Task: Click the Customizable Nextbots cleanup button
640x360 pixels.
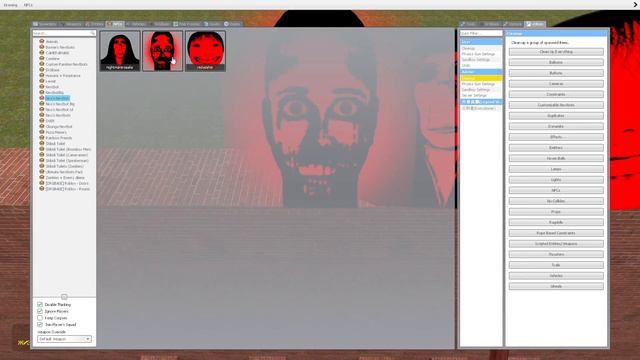Action: point(556,105)
